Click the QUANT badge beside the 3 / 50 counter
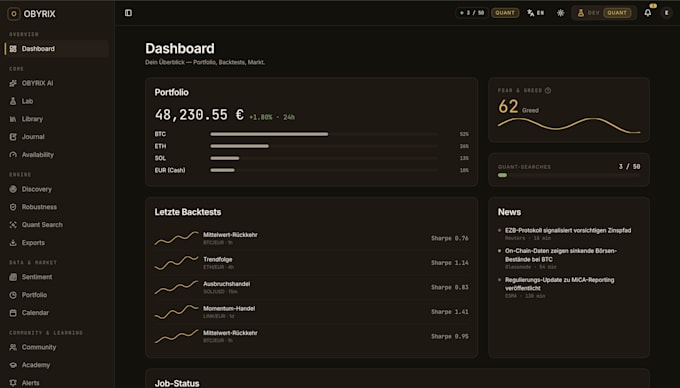Viewport: 680px width, 388px height. coord(505,13)
